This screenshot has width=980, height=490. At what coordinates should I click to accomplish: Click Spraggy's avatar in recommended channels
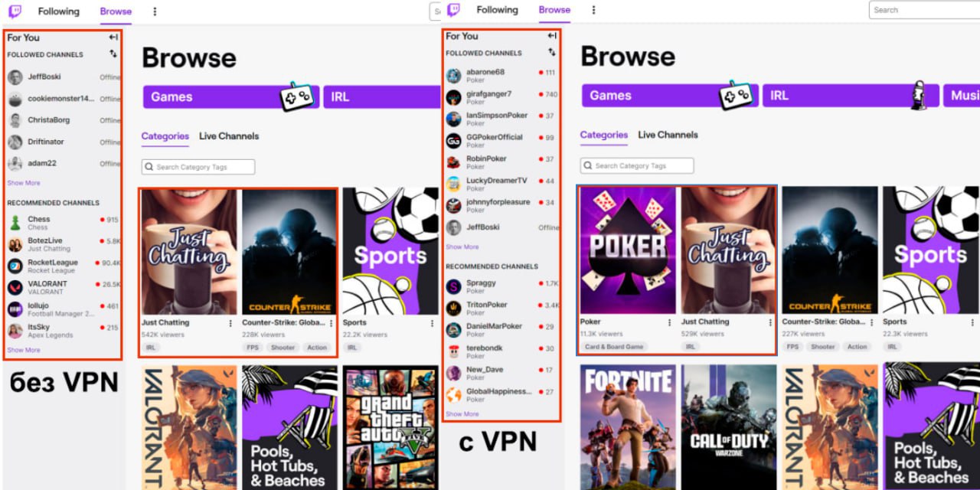454,286
